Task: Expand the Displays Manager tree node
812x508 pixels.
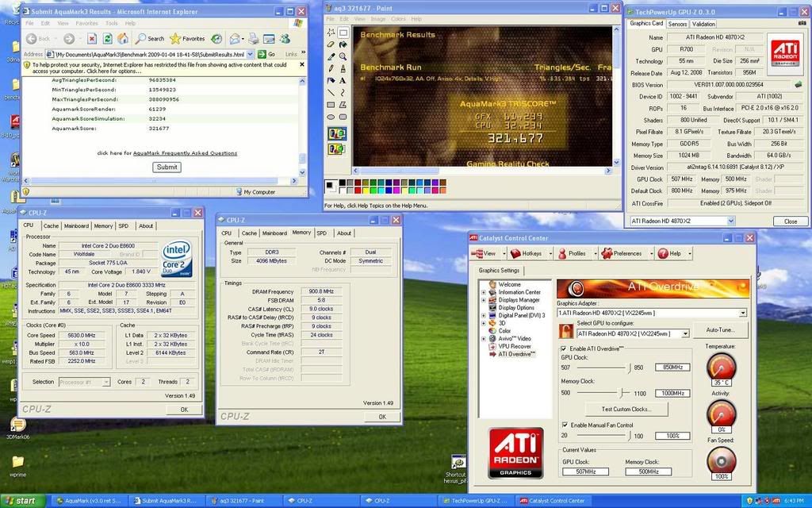Action: pos(484,300)
